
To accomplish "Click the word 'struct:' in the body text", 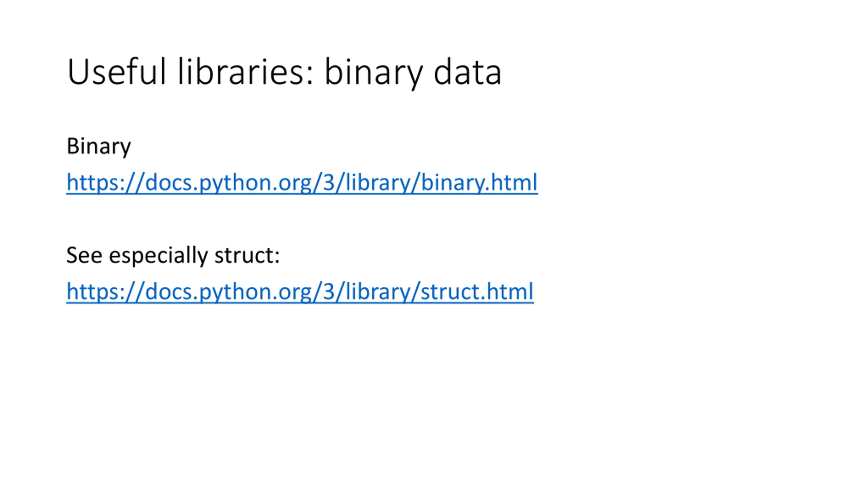I will [x=247, y=255].
